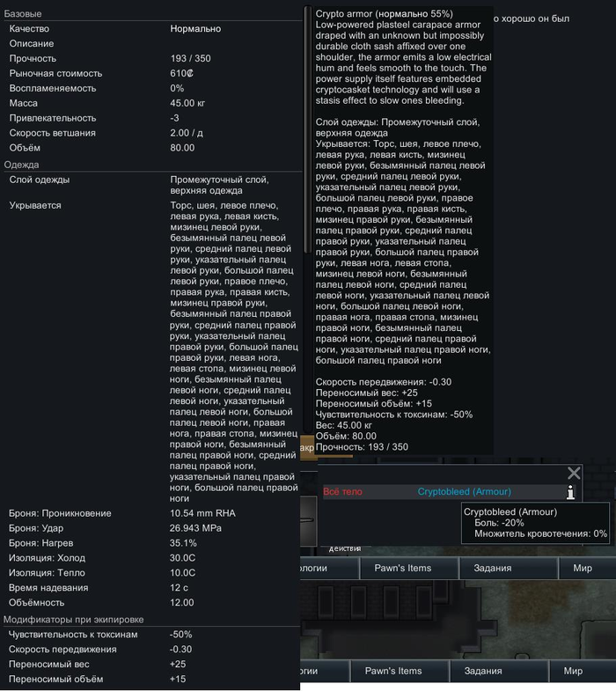The image size is (616, 691).
Task: Select the 'Время надевания' stat row
Action: click(152, 587)
